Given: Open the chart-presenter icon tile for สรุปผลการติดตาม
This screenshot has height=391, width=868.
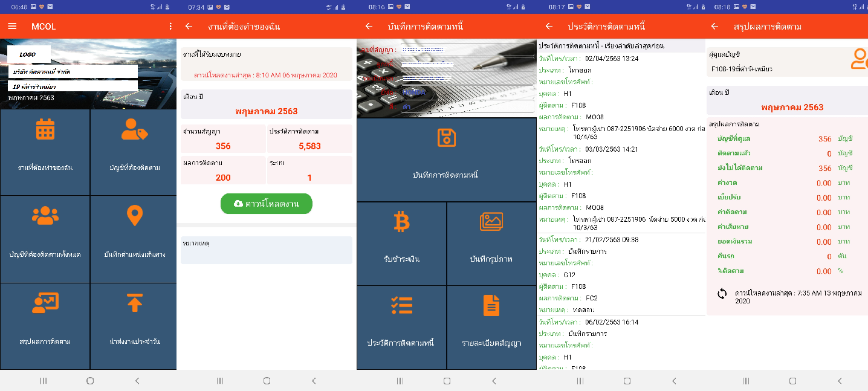Looking at the screenshot, I should [x=45, y=303].
